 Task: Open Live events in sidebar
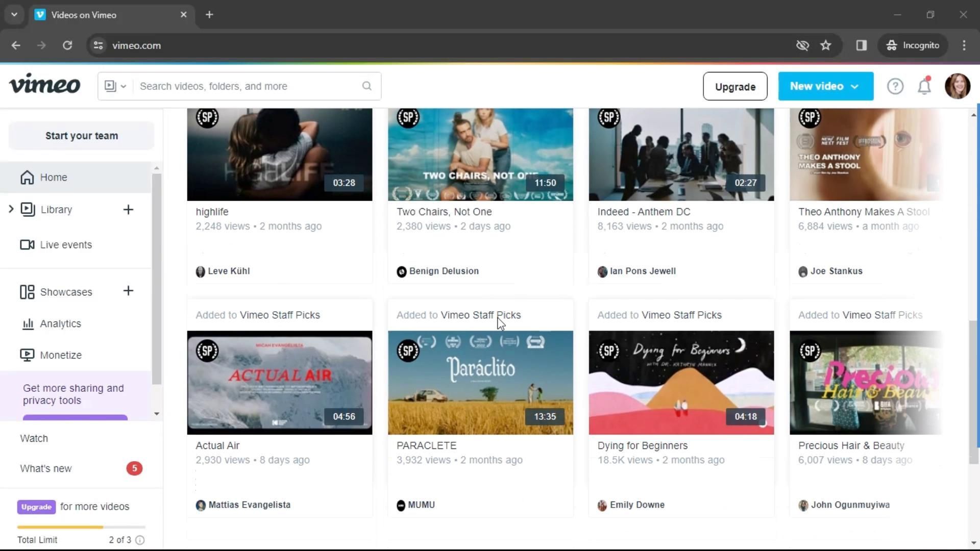65,245
